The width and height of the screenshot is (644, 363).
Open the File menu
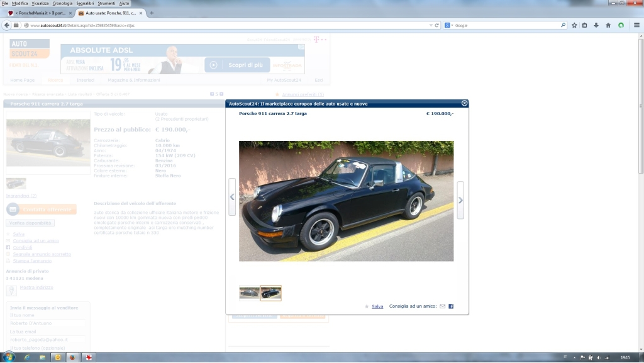click(x=5, y=3)
